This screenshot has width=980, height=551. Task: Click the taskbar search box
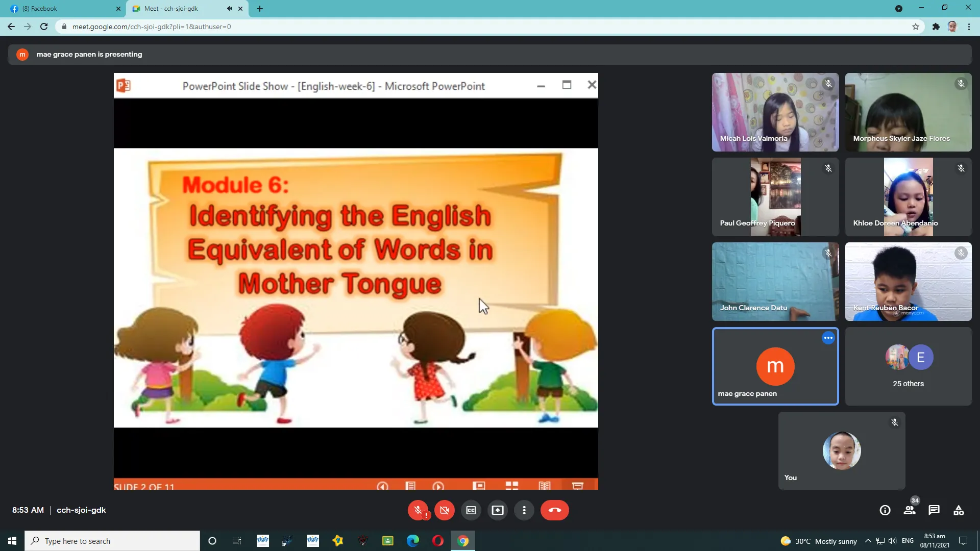pyautogui.click(x=112, y=541)
